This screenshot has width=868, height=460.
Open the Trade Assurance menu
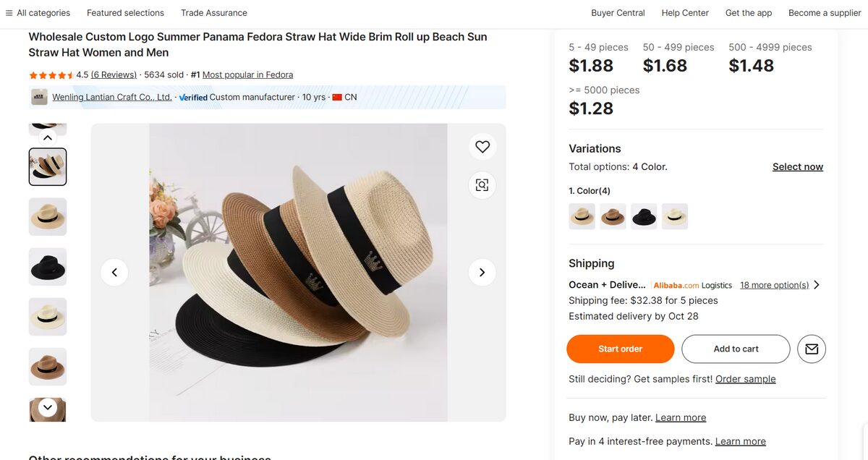pos(213,12)
